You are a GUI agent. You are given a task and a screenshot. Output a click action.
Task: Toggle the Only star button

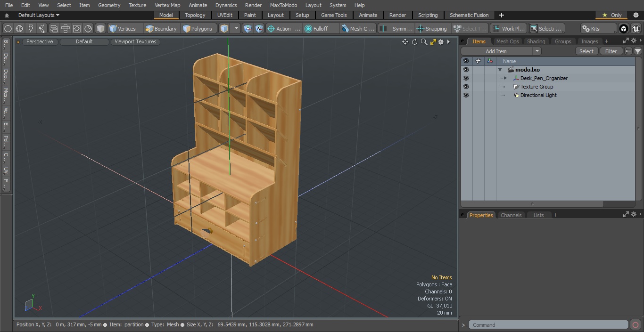tap(611, 15)
